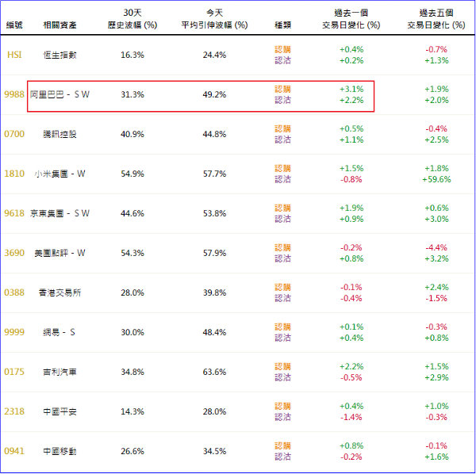
Task: Click China Mobile implied volatility 34.5%
Action: (214, 451)
